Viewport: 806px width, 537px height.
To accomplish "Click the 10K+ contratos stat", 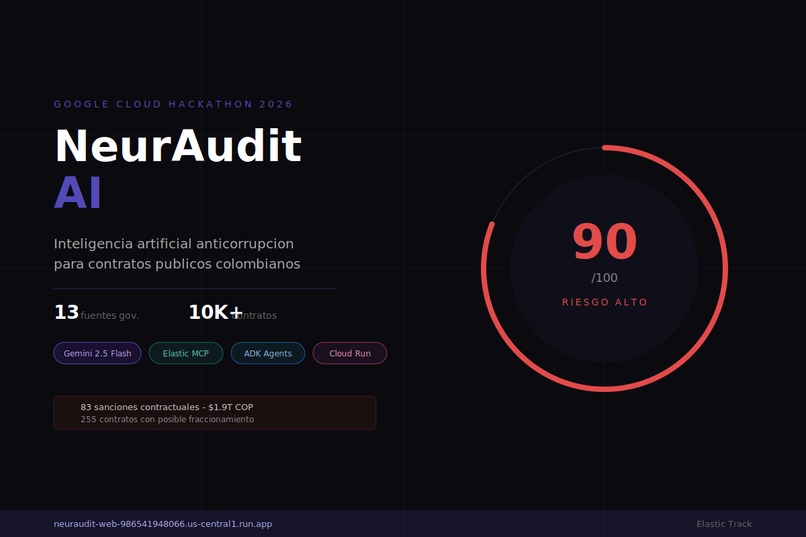I will coord(233,312).
